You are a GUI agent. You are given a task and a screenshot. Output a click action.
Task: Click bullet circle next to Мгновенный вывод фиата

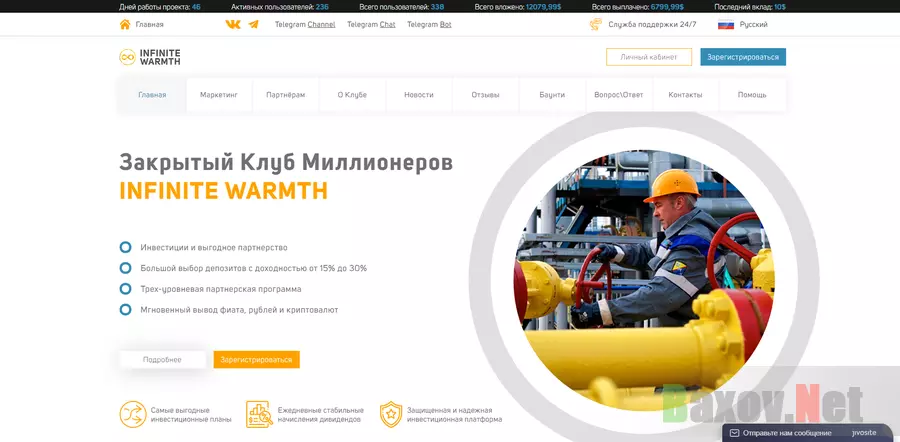125,309
